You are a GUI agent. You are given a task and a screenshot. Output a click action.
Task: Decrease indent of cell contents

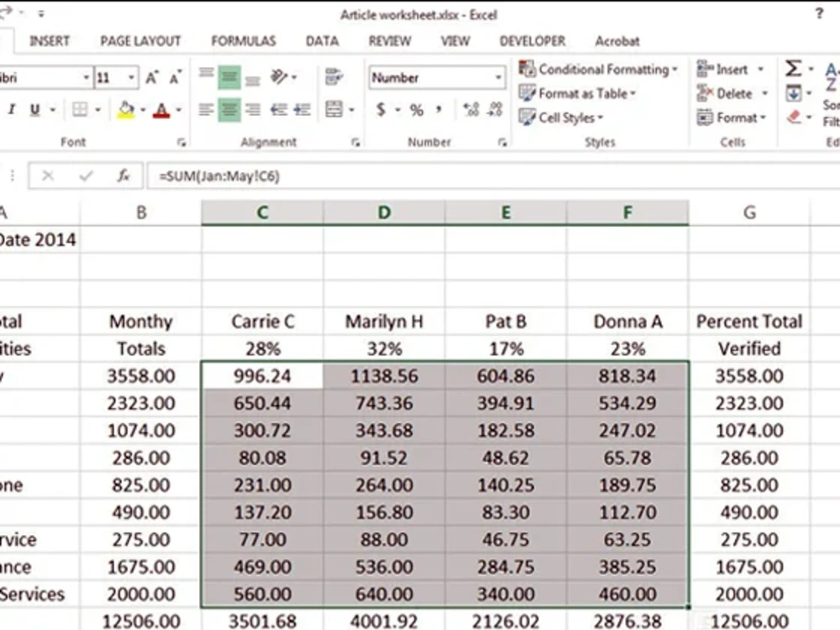coord(279,110)
